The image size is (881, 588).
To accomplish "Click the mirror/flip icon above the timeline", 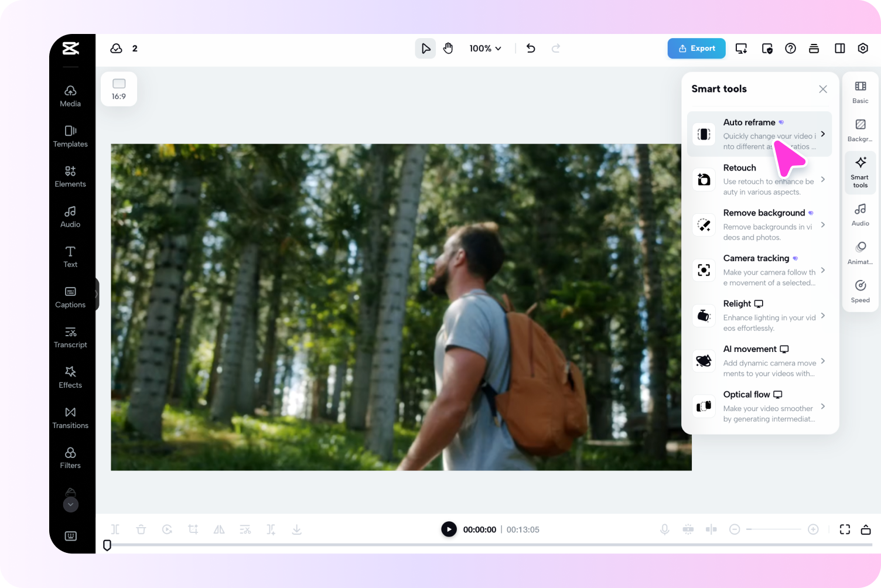I will point(219,529).
